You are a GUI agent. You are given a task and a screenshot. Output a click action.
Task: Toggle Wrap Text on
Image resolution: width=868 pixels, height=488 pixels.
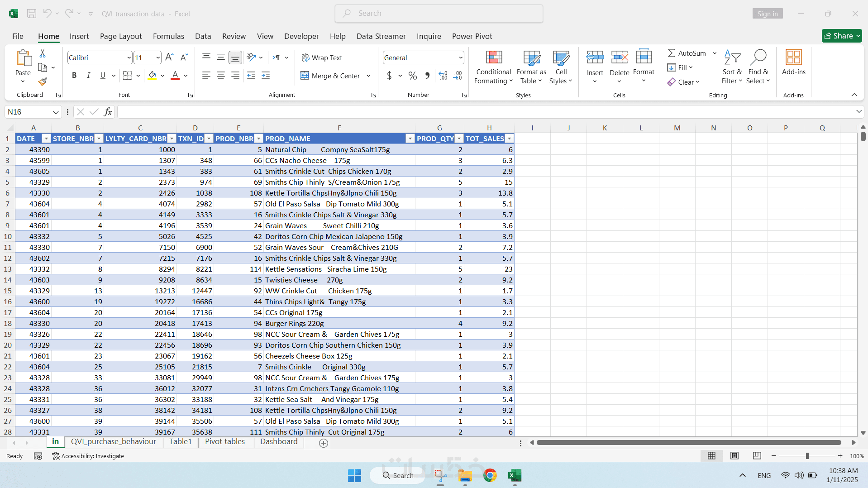pyautogui.click(x=322, y=57)
